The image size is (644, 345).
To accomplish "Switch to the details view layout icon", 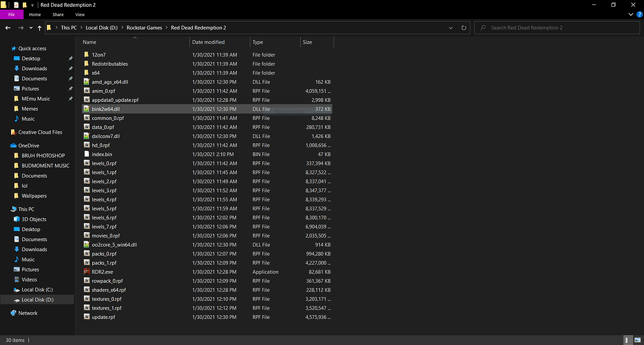I will pos(627,340).
